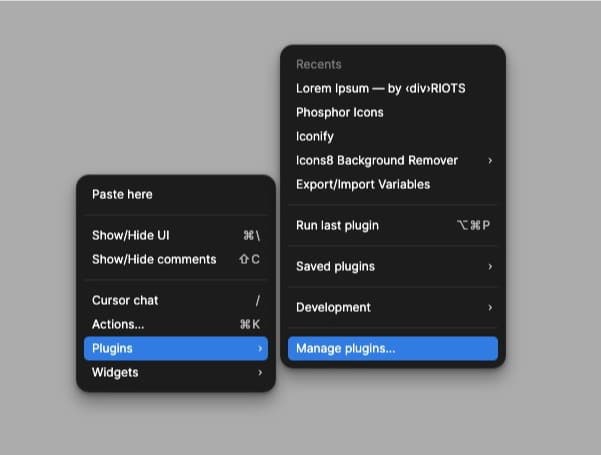Image resolution: width=601 pixels, height=455 pixels.
Task: Select Show/Hide comments menu entry
Action: pos(176,260)
